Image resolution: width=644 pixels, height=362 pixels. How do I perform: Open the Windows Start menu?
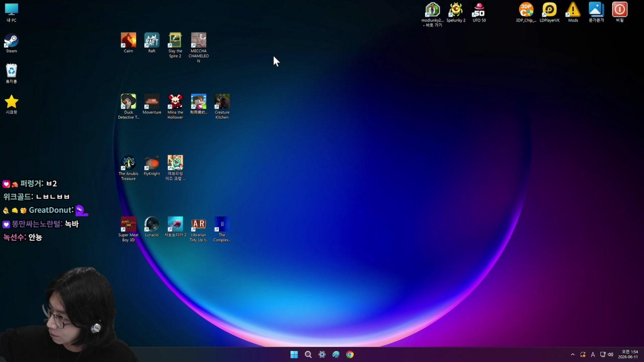point(294,354)
